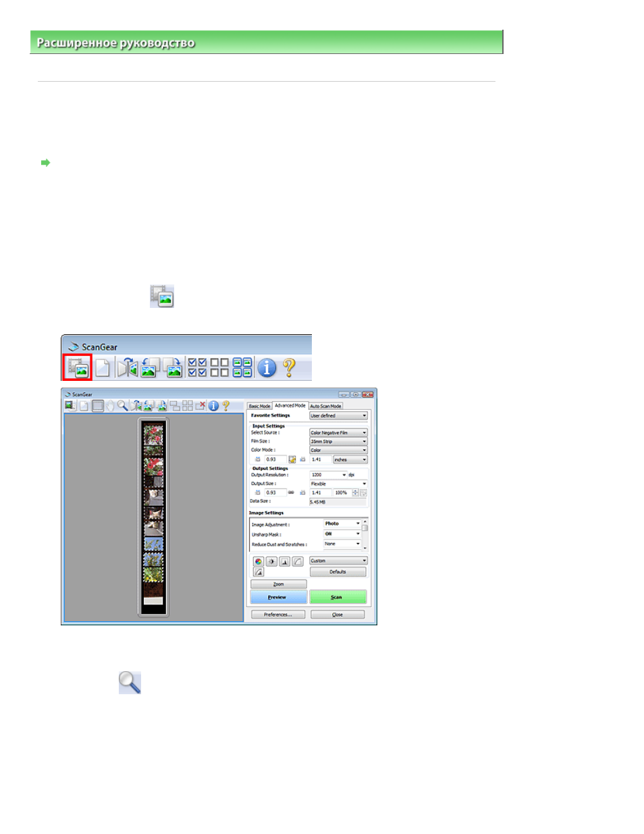The image size is (644, 834).
Task: Click the magnifying glass icon below the screenshot
Action: [130, 683]
